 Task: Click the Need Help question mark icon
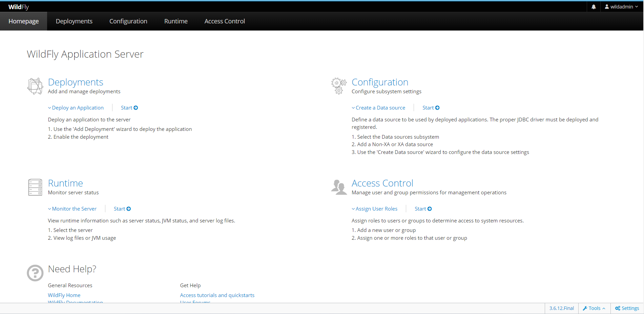point(35,273)
